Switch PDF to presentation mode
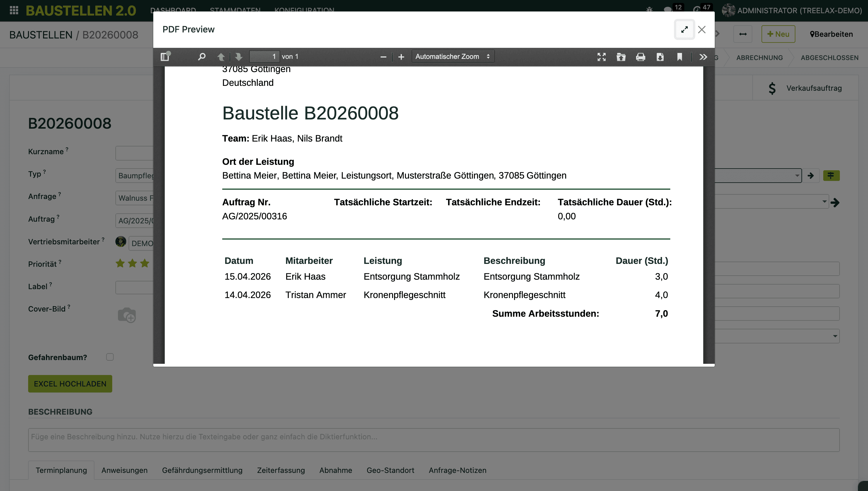The image size is (868, 491). (602, 57)
